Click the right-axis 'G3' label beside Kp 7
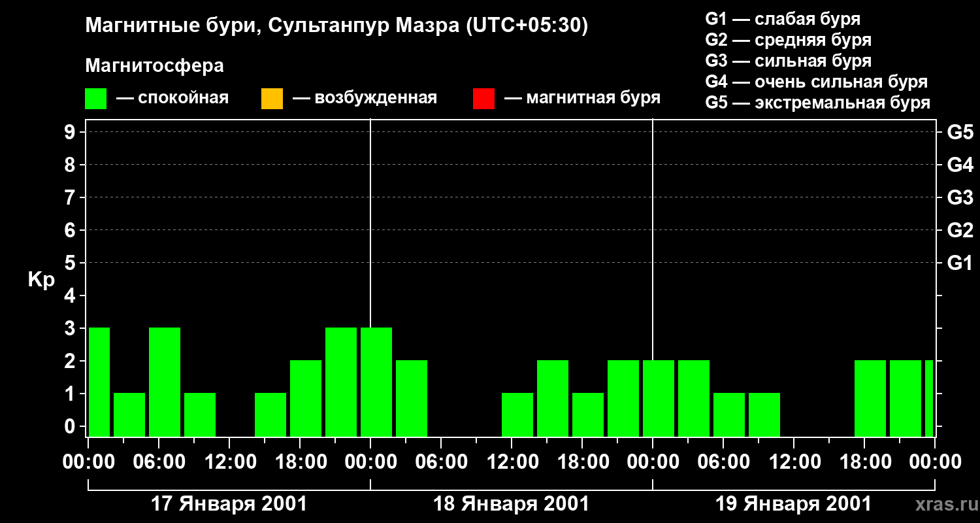This screenshot has width=980, height=523. tap(960, 197)
